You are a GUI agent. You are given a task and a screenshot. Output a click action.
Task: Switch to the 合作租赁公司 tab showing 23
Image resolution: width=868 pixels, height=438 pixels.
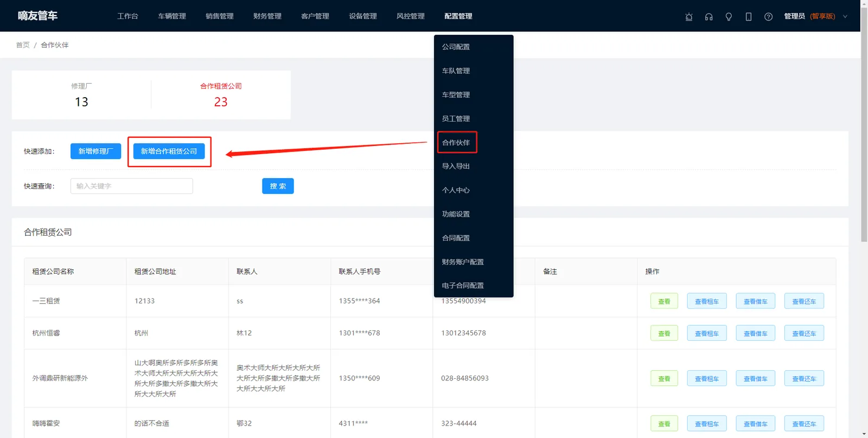pos(221,95)
